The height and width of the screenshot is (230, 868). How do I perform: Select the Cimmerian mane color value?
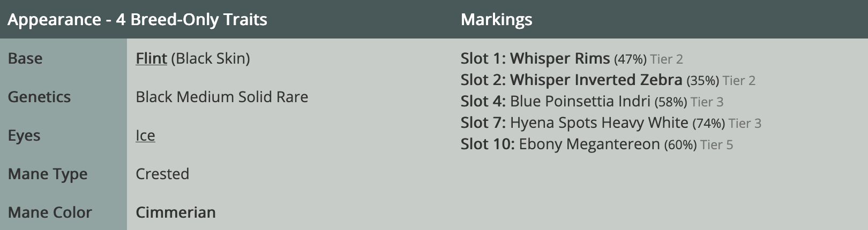(x=176, y=212)
